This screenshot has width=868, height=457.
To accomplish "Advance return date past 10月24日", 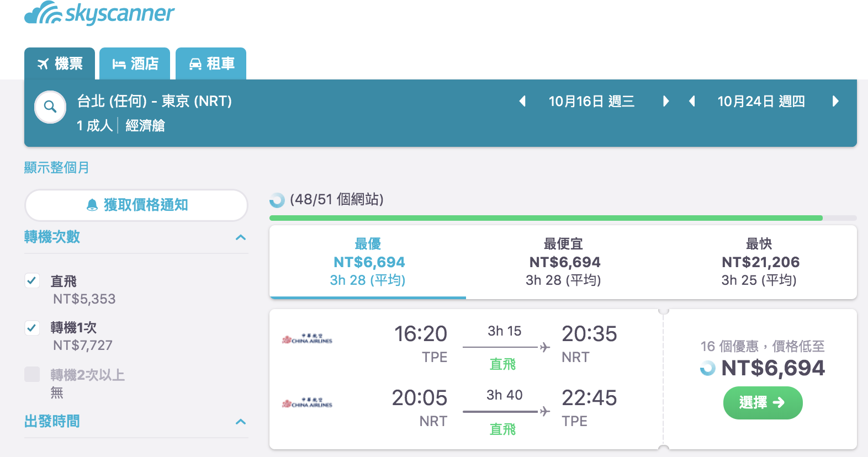I will click(835, 101).
